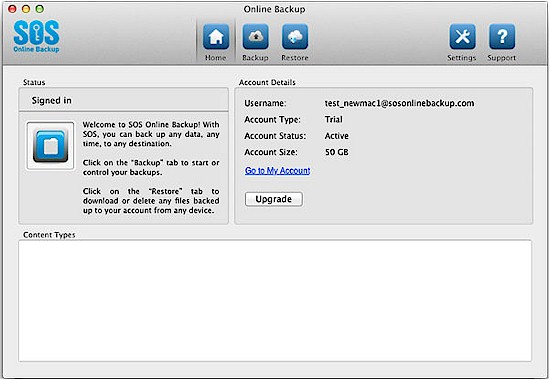Select the Backup label in toolbar
The image size is (550, 380).
click(255, 58)
